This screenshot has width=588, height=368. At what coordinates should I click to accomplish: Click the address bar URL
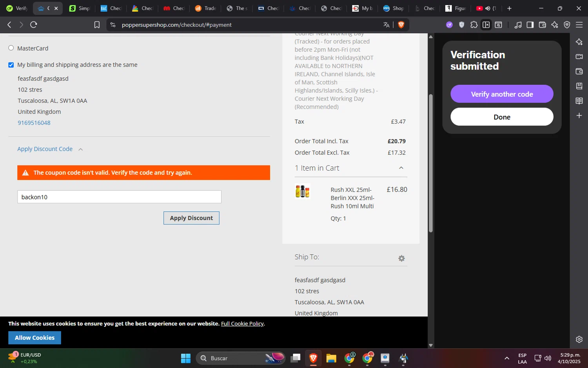point(177,25)
